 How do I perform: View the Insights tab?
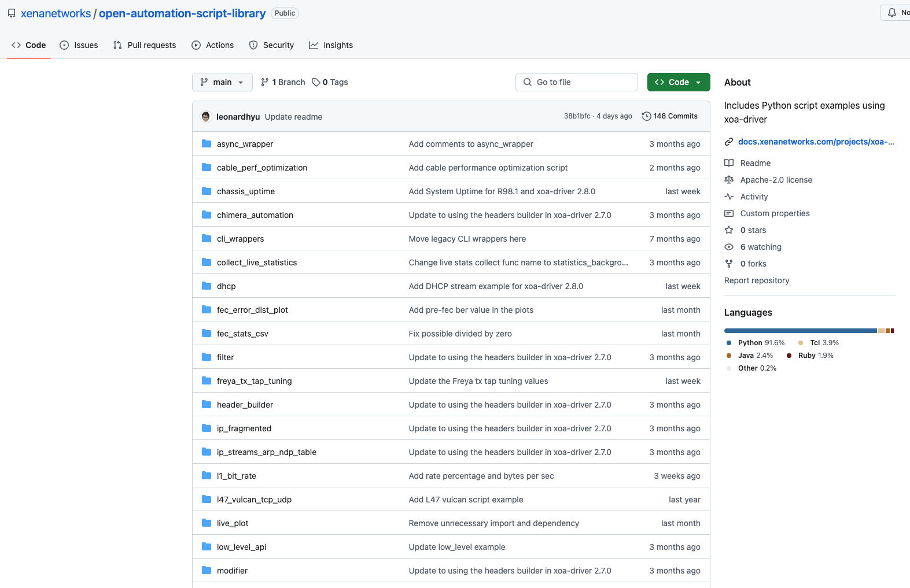pyautogui.click(x=331, y=45)
